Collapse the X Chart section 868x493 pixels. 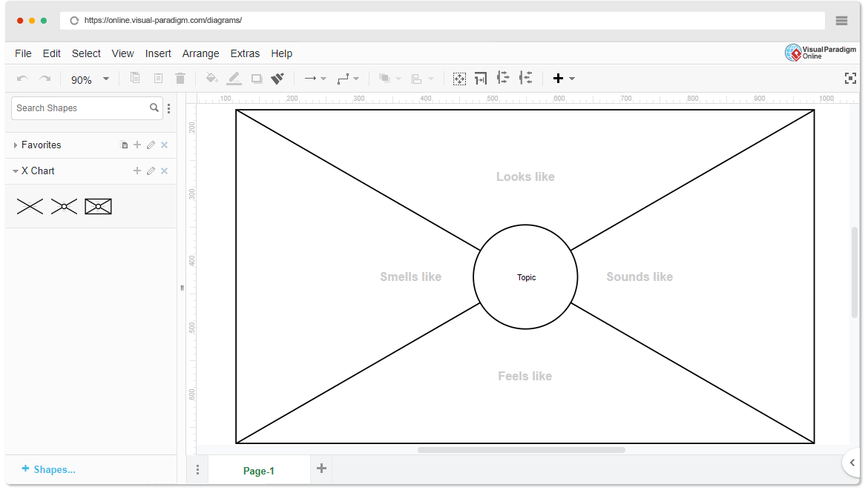click(x=16, y=171)
